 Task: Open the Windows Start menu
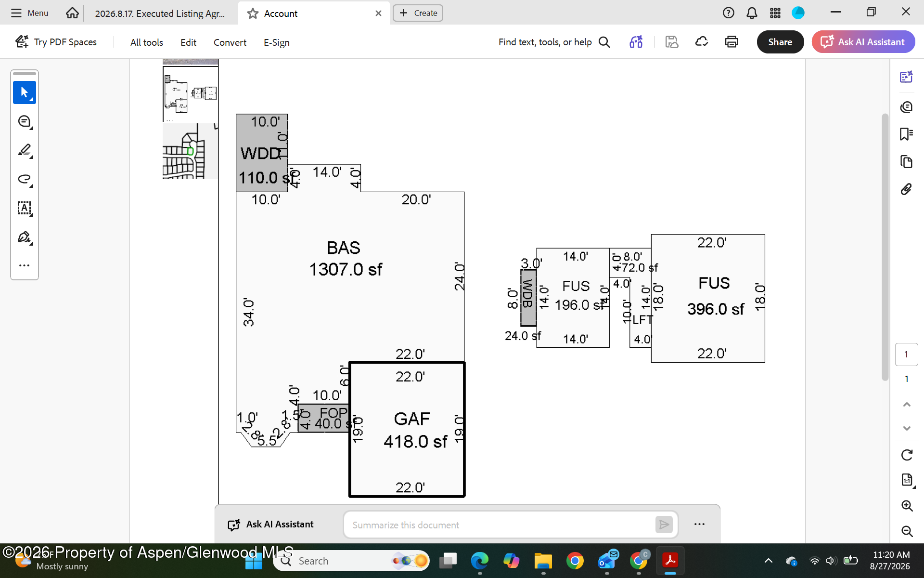click(x=254, y=561)
